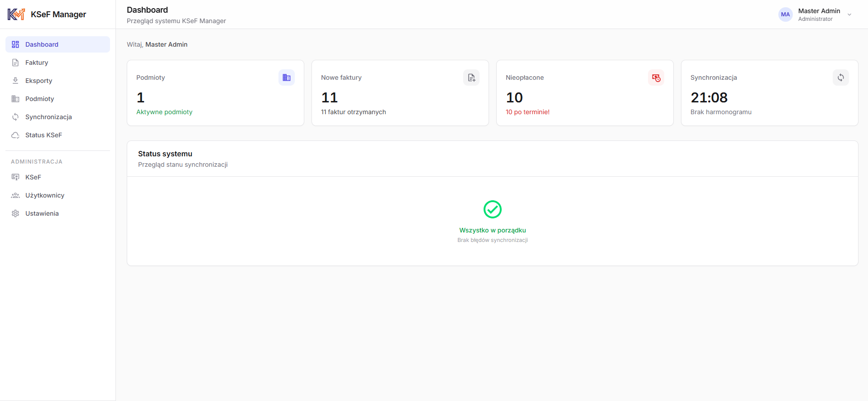
Task: Click the Przegląd stanu synchronizacji subtitle
Action: pyautogui.click(x=183, y=164)
